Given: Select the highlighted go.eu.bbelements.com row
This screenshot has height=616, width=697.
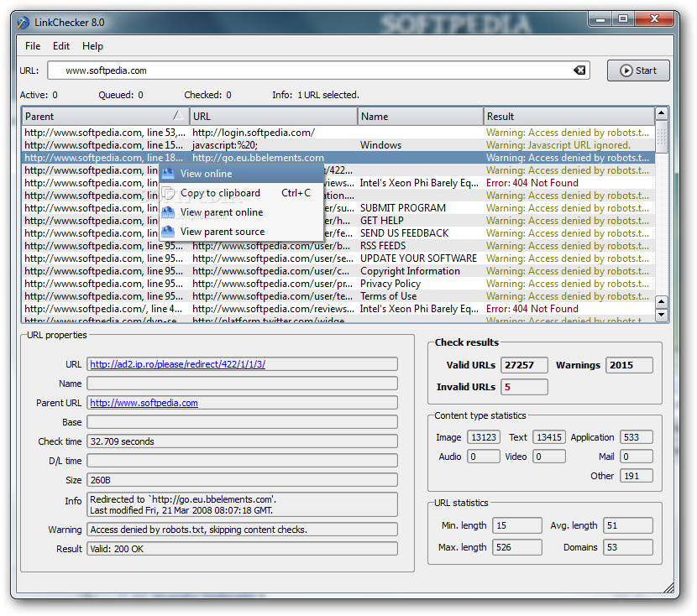Looking at the screenshot, I should click(x=338, y=158).
